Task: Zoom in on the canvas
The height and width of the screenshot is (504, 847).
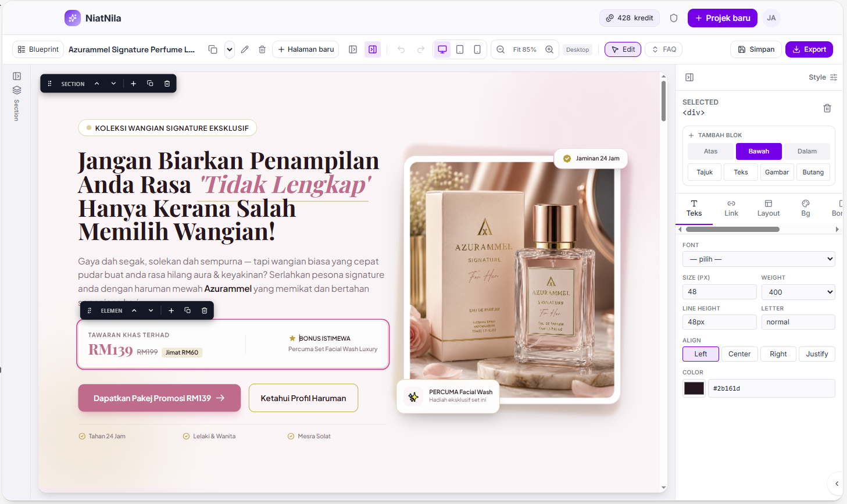Action: tap(549, 49)
